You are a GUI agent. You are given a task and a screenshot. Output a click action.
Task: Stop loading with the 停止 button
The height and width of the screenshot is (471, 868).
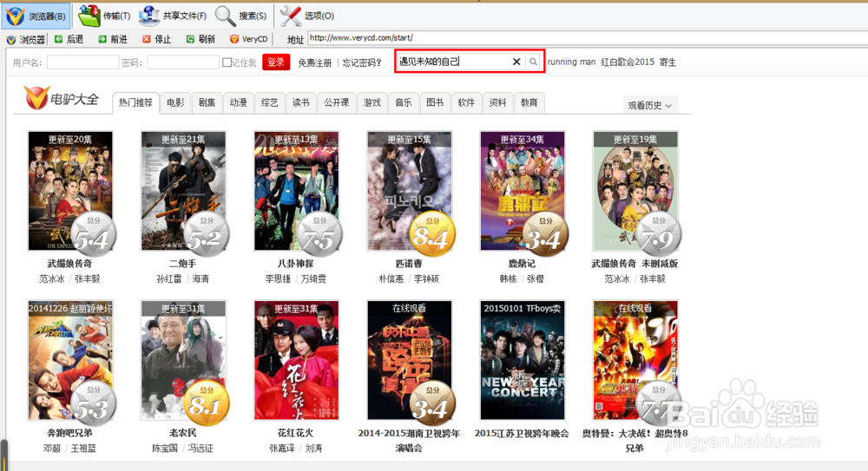coord(156,39)
